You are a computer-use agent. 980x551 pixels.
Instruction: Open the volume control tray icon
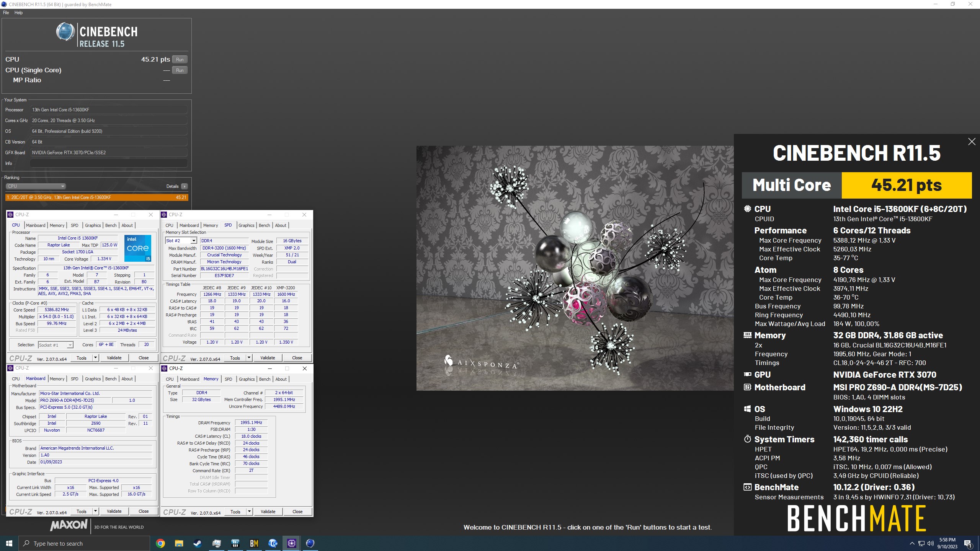coord(931,543)
